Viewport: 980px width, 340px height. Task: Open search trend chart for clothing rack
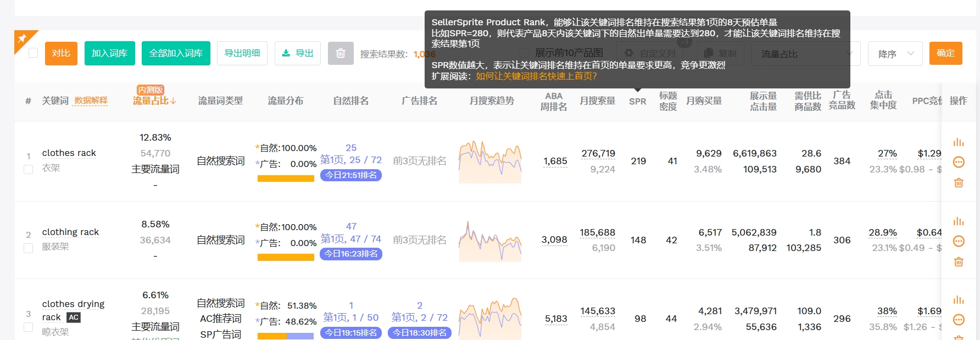tap(490, 241)
